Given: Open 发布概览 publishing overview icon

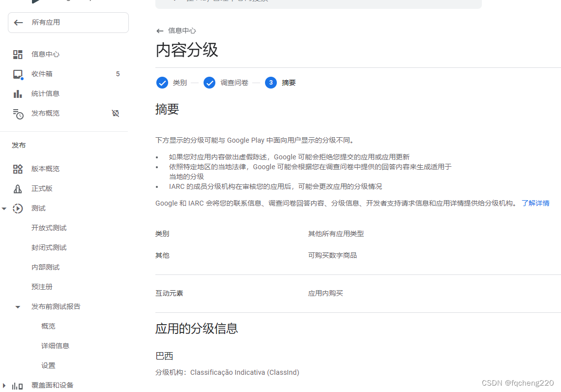Looking at the screenshot, I should (18, 113).
